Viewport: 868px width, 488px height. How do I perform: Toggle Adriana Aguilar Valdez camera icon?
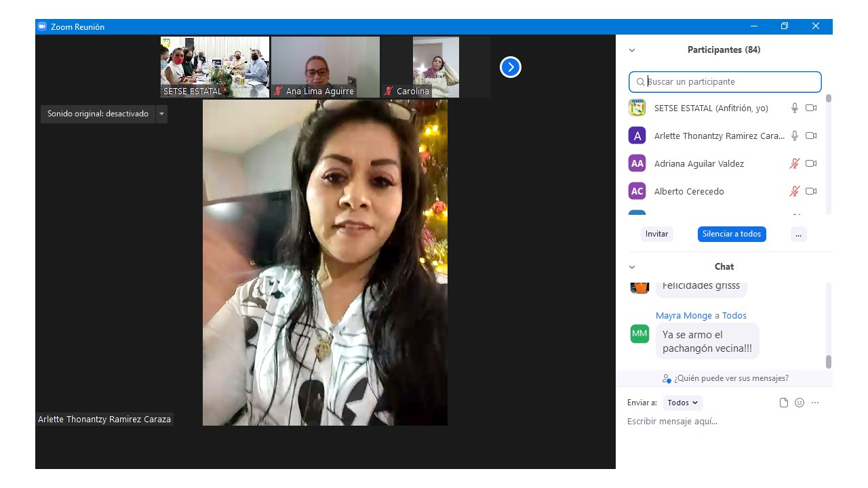click(811, 163)
